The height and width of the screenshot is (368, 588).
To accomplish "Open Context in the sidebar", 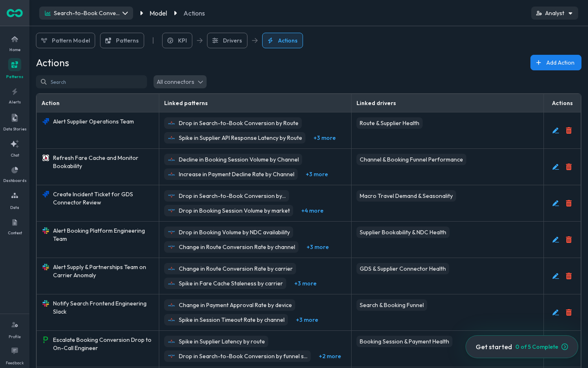I will [15, 227].
